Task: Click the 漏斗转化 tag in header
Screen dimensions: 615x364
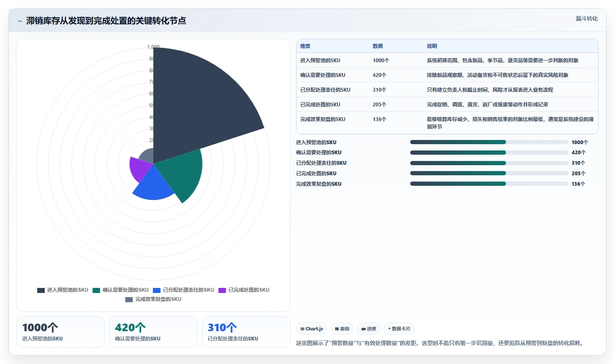Action: coord(586,18)
